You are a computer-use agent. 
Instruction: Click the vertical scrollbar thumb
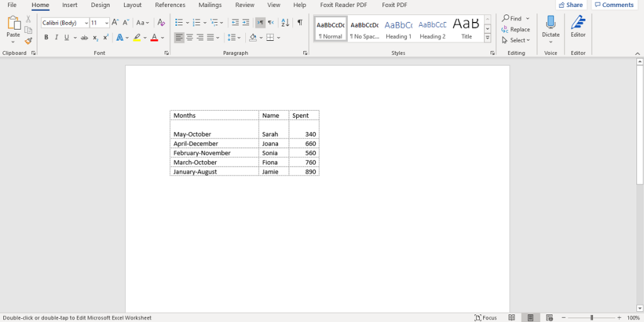point(640,125)
